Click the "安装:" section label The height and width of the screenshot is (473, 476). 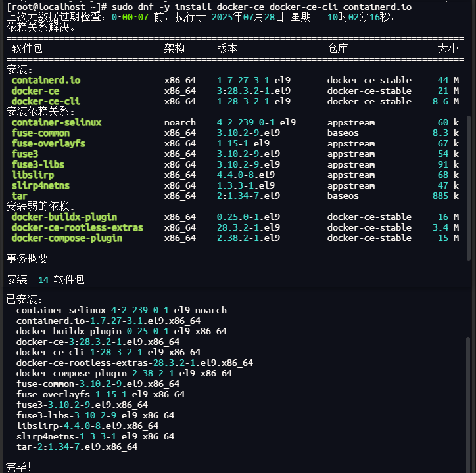(x=19, y=70)
